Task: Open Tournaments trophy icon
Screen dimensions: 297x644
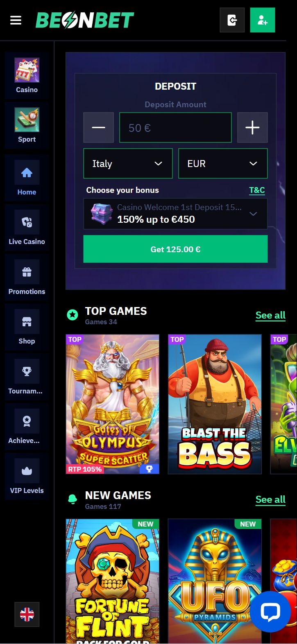Action: (x=27, y=372)
